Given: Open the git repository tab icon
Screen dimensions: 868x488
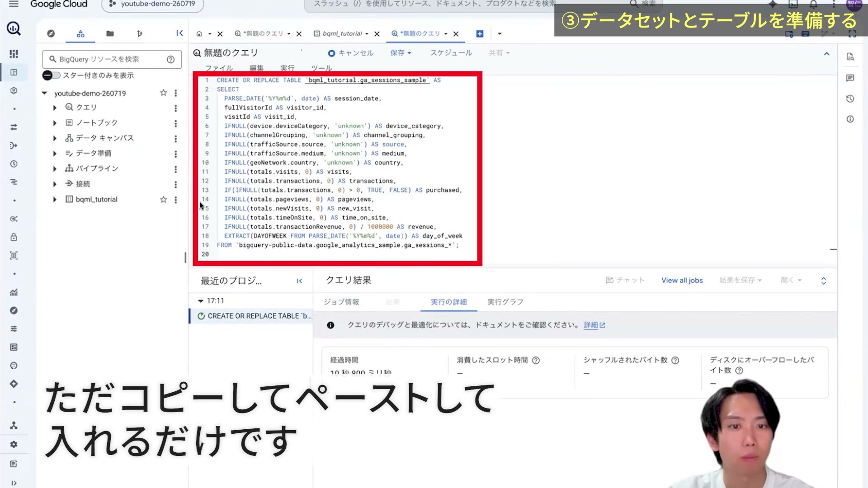Looking at the screenshot, I should pos(139,33).
